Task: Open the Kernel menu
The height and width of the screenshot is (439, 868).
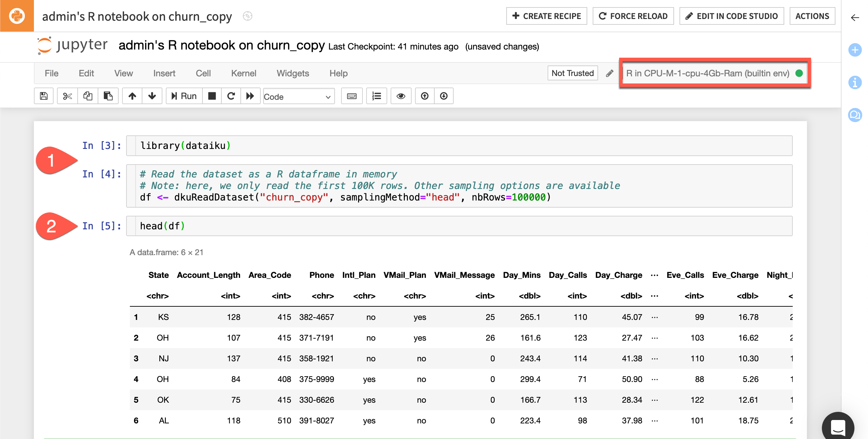Action: (243, 73)
